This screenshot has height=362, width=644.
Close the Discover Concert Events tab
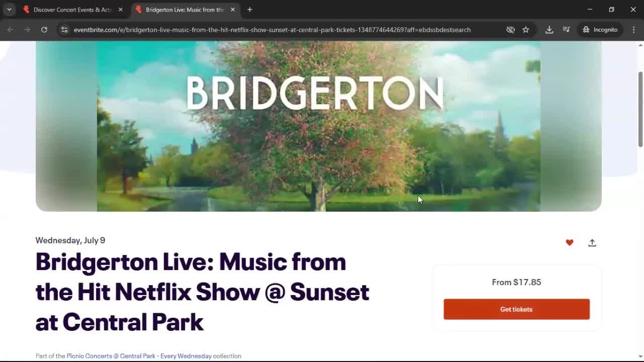tap(120, 10)
